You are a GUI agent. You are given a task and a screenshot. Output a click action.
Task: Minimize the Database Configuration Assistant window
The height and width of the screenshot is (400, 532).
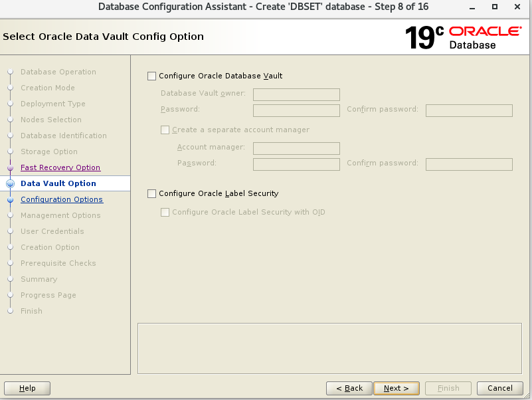click(472, 7)
